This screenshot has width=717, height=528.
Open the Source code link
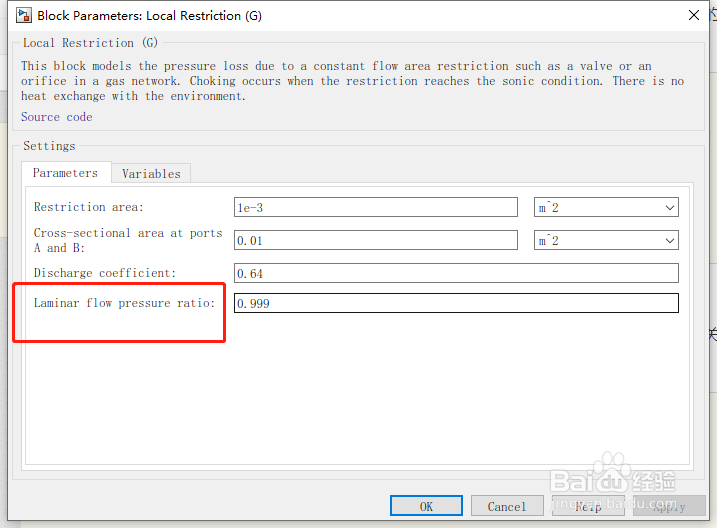pyautogui.click(x=57, y=117)
